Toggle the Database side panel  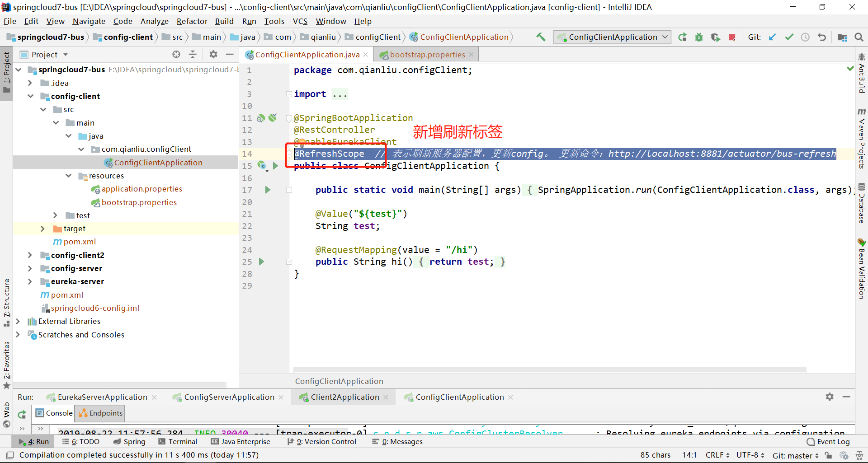tap(862, 203)
